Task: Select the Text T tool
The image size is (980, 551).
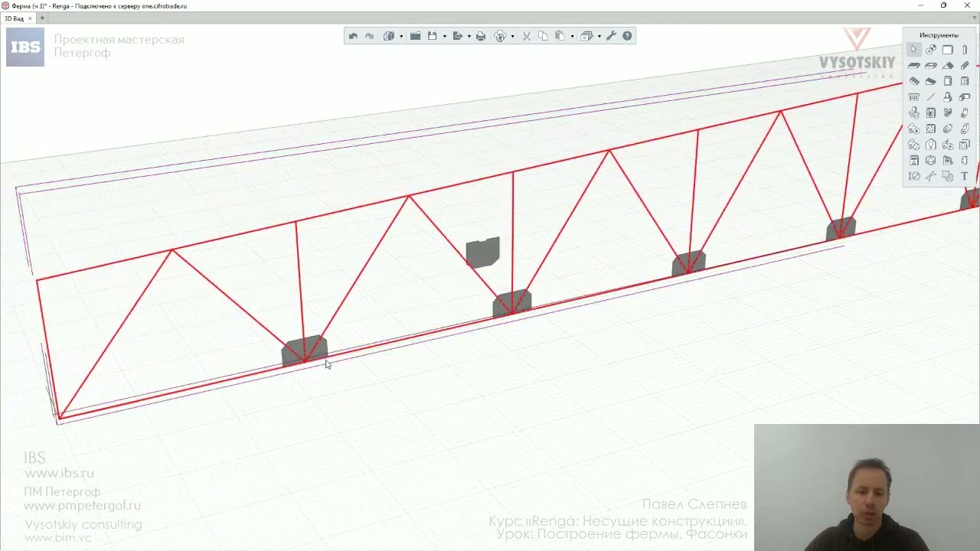Action: [x=965, y=176]
